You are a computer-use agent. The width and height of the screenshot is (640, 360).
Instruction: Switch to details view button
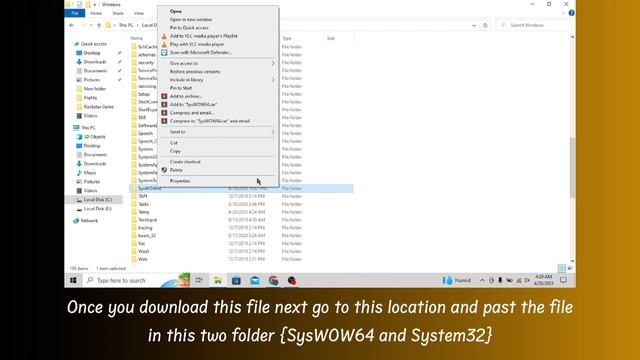(562, 268)
